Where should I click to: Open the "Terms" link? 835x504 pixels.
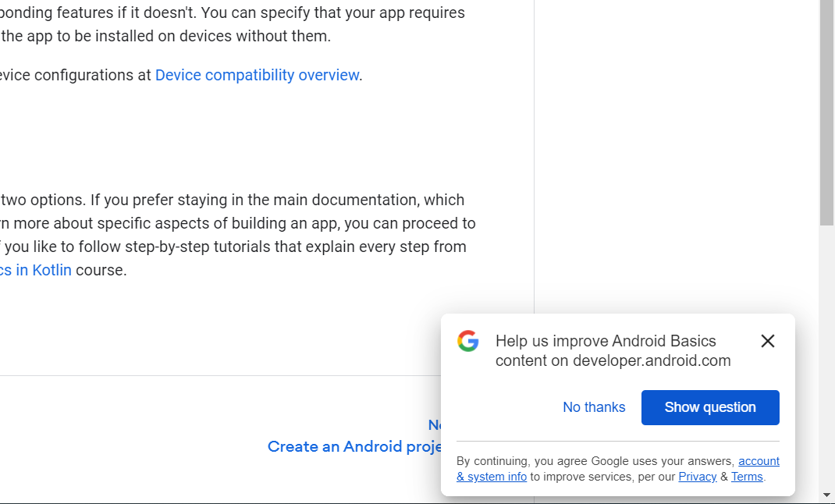(747, 477)
